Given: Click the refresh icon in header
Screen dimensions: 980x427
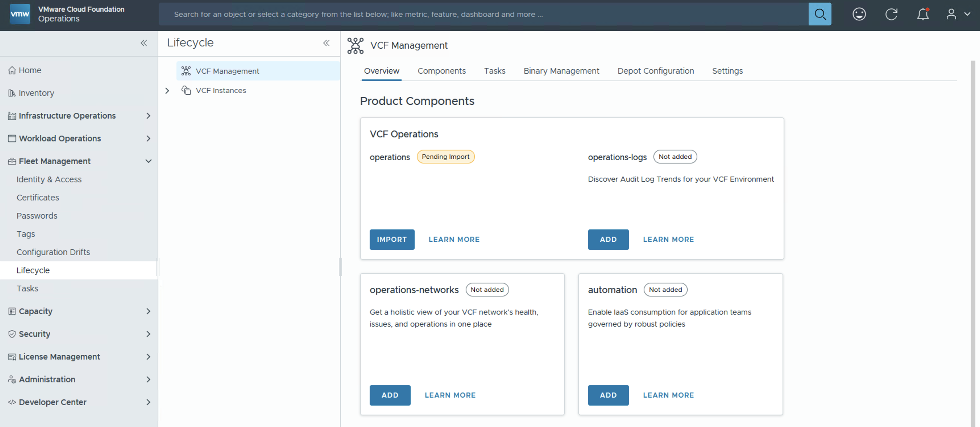Looking at the screenshot, I should [891, 14].
